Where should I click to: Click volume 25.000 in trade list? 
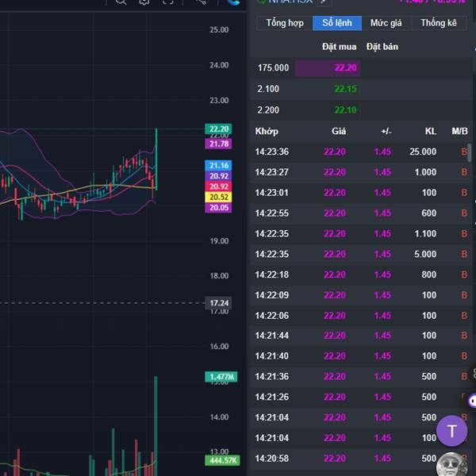[x=423, y=152]
